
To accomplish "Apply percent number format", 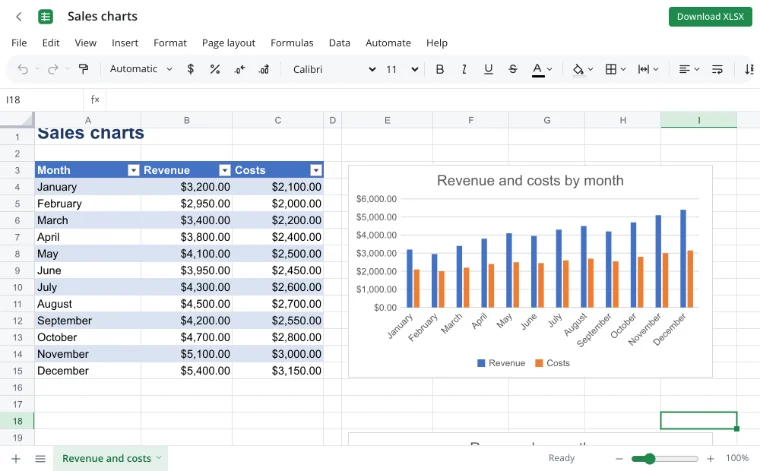I will point(215,69).
